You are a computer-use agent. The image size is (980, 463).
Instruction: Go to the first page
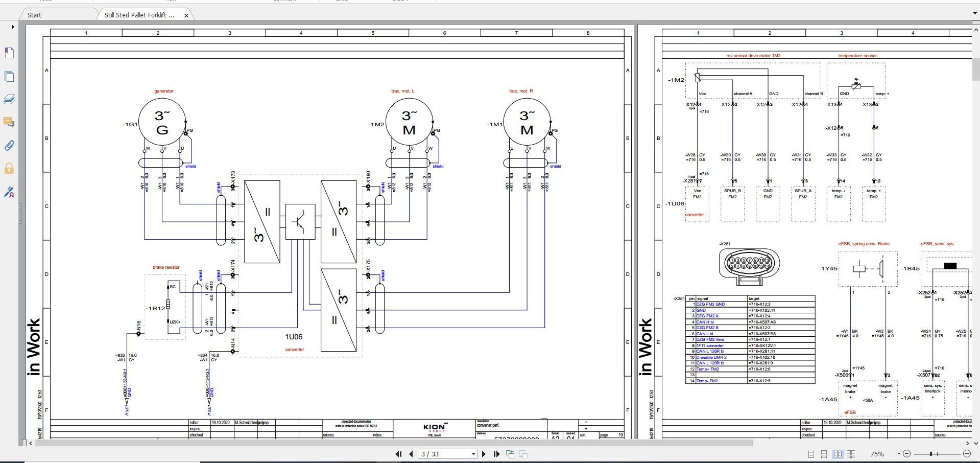click(x=398, y=454)
